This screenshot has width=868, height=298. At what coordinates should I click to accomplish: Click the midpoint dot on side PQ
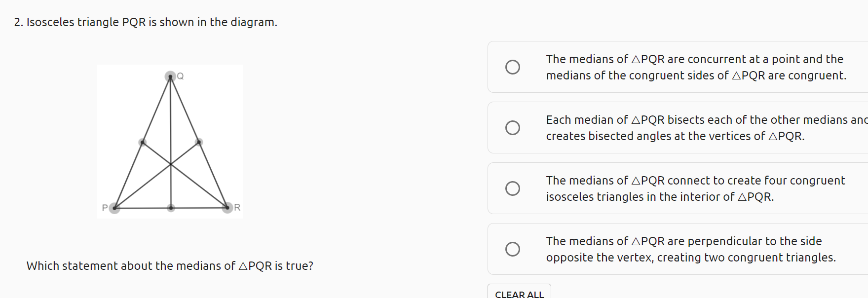coord(143,142)
